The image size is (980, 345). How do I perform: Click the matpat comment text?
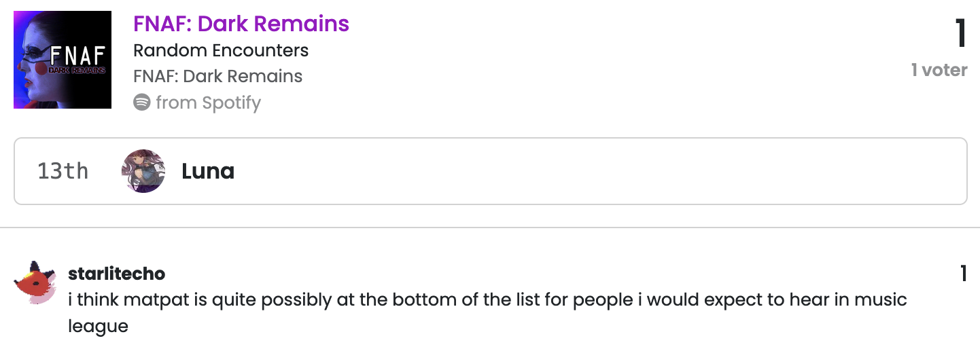point(487,312)
